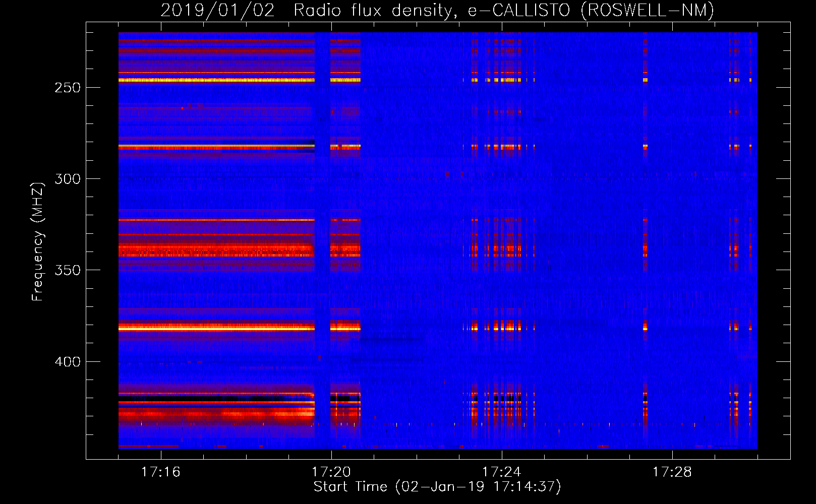This screenshot has width=816, height=504.
Task: Click the 17:20 time tick label
Action: [331, 472]
